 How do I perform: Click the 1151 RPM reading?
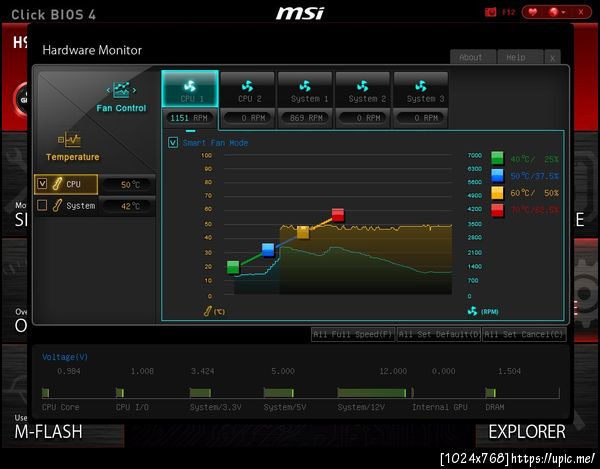(x=189, y=118)
